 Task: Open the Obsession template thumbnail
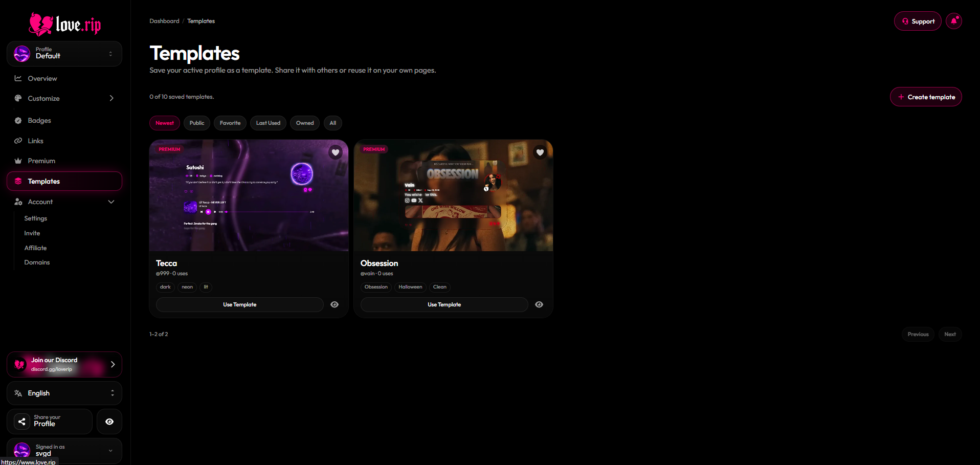click(x=453, y=195)
